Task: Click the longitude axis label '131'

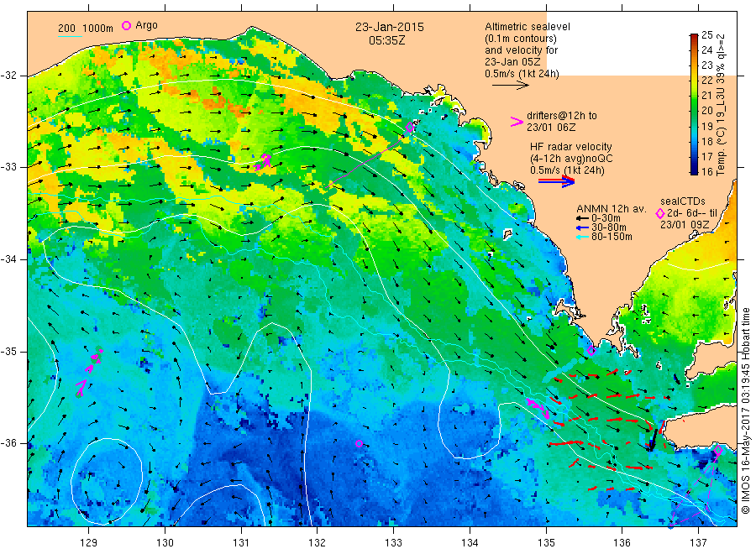Action: click(241, 543)
